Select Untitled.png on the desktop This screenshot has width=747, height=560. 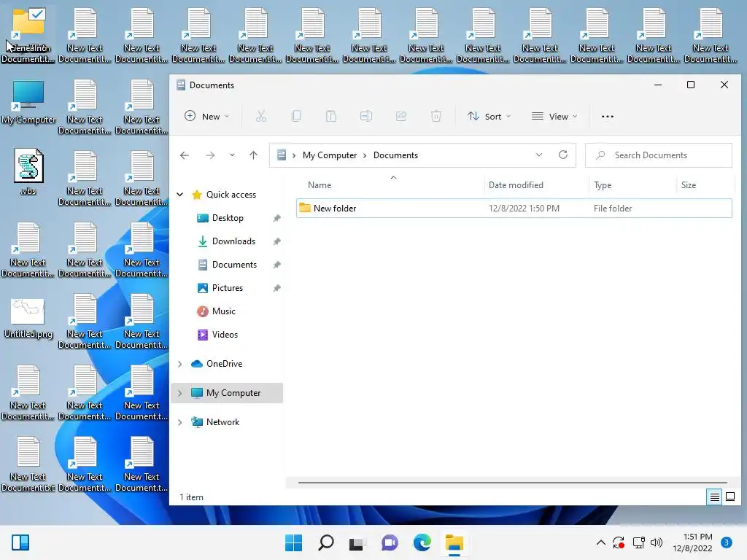coord(28,318)
